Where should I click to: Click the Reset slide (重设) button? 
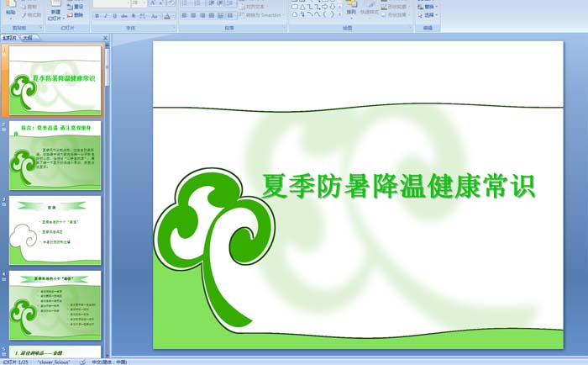pos(76,7)
